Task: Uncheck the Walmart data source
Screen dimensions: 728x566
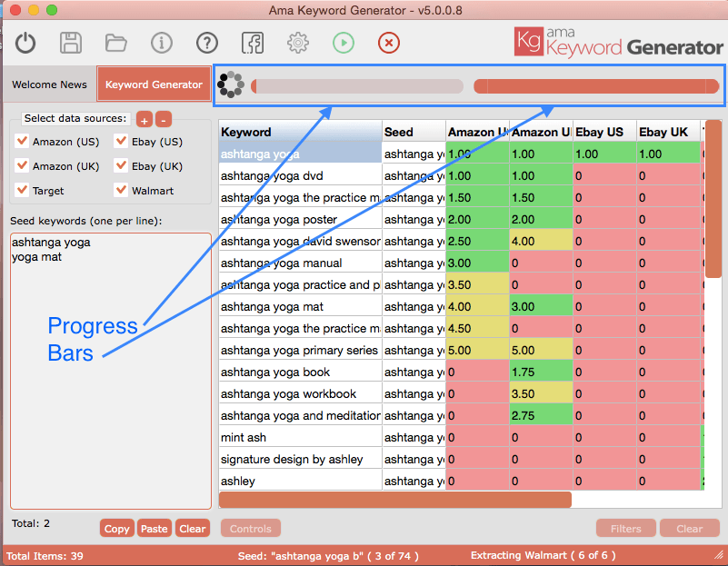Action: (121, 190)
